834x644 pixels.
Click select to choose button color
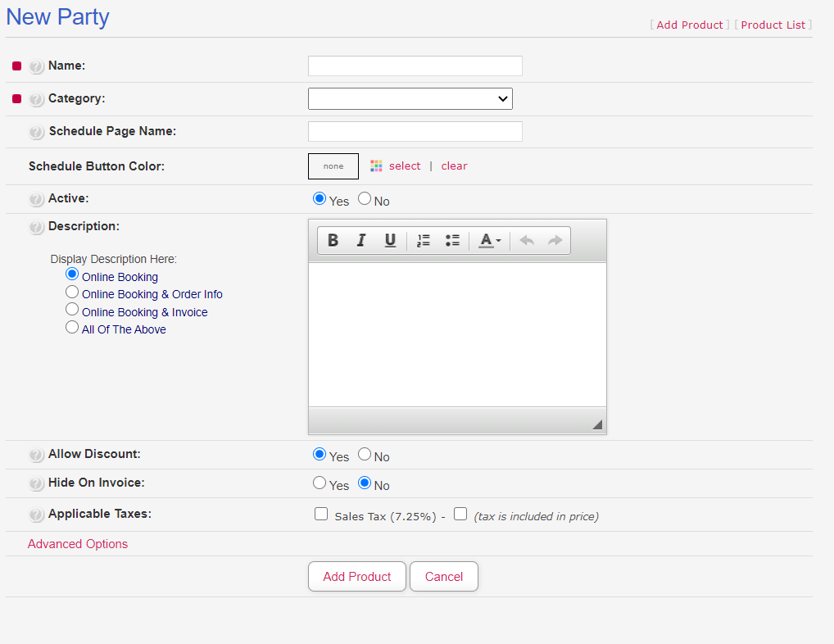(404, 166)
